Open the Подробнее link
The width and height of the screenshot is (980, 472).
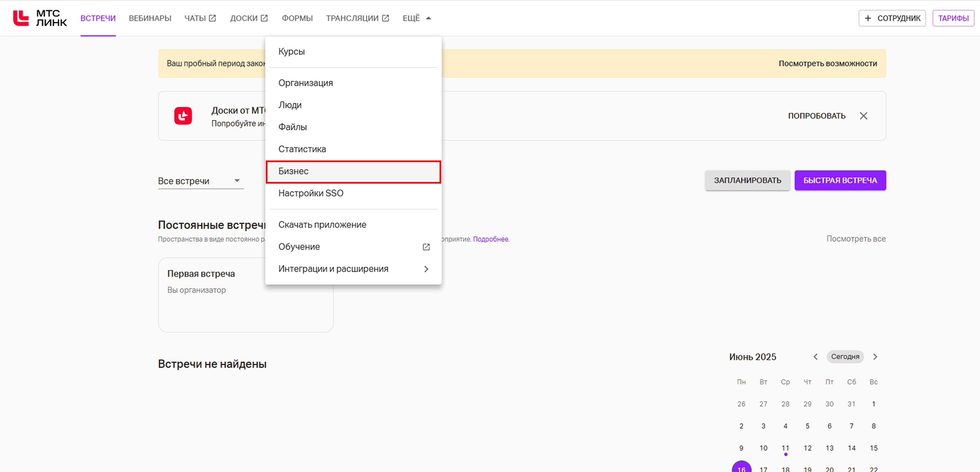click(490, 239)
